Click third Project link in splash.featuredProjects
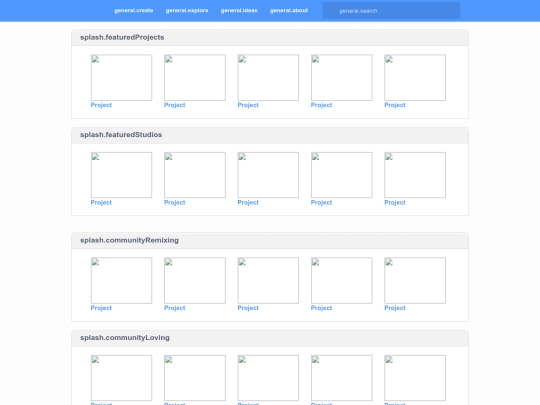The image size is (540, 405). click(x=248, y=105)
